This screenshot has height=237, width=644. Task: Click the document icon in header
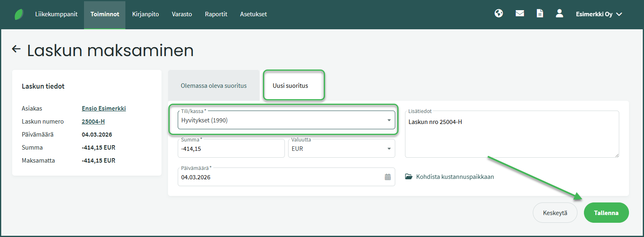(x=540, y=13)
